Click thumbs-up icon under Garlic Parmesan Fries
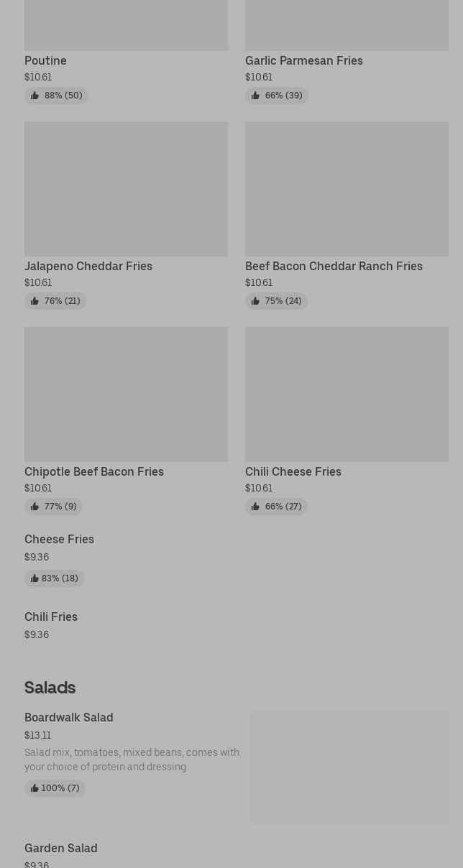 click(x=255, y=96)
